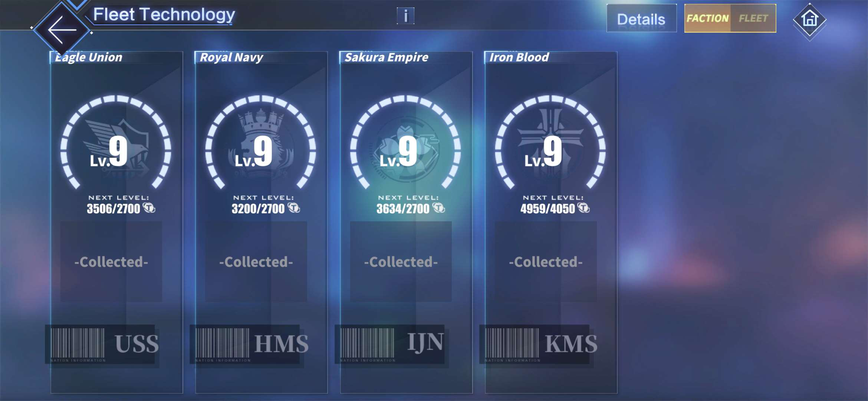The height and width of the screenshot is (401, 868).
Task: Switch to the FLEET tab
Action: 753,18
